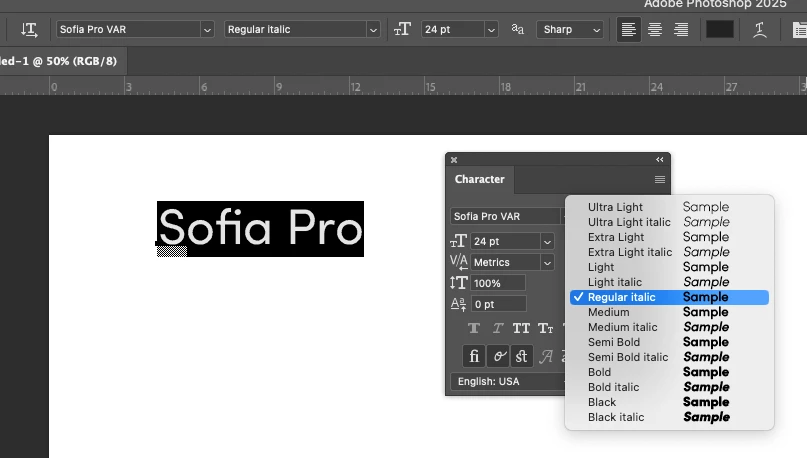
Task: Edit the 0 pt baseline shift field
Action: 499,304
